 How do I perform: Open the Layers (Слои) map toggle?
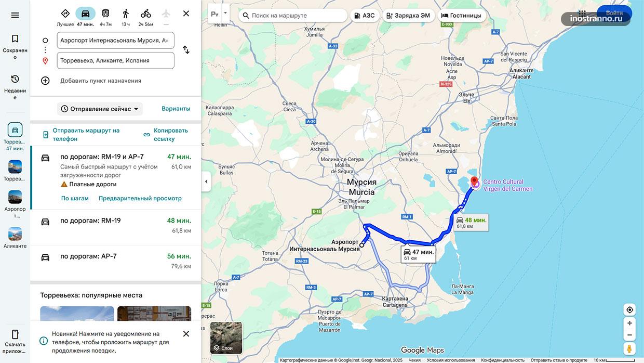point(226,338)
